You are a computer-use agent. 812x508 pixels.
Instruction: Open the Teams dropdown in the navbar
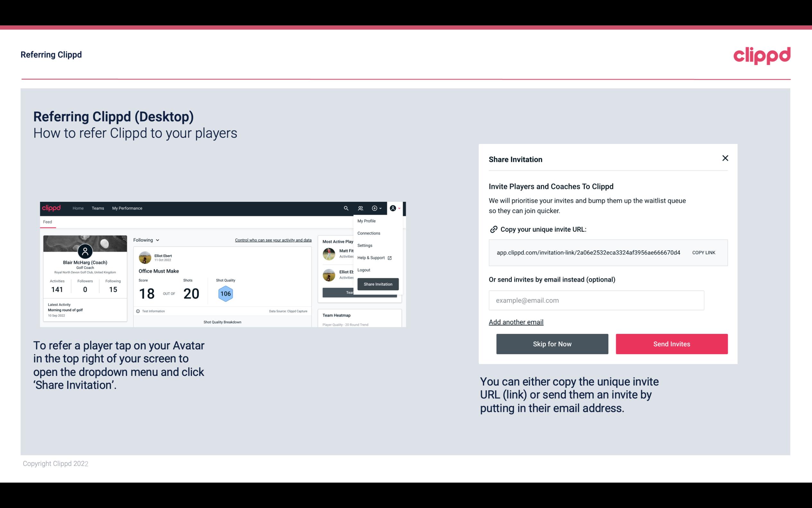(x=97, y=208)
